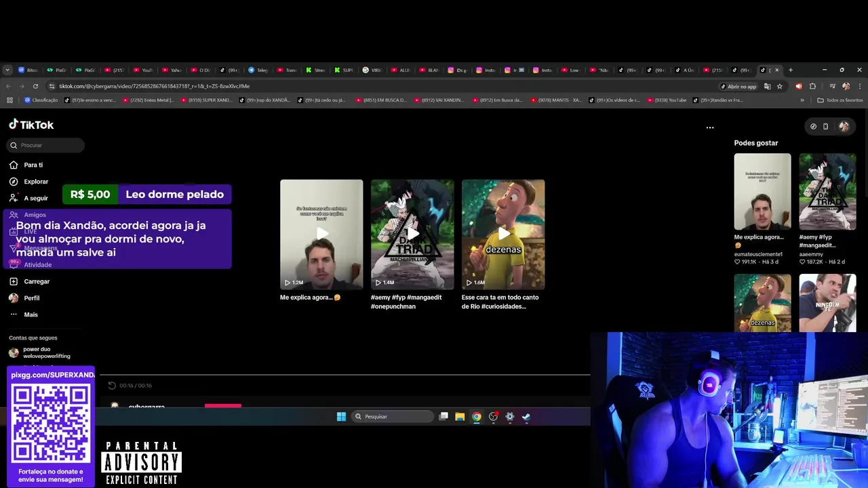
Task: Open the 'SUPER XAND...' bookmark
Action: (206, 100)
